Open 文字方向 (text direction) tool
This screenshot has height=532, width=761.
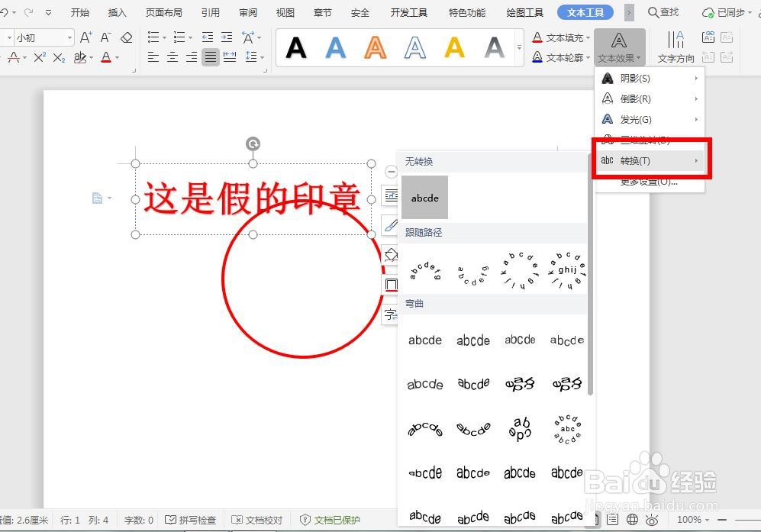(675, 47)
